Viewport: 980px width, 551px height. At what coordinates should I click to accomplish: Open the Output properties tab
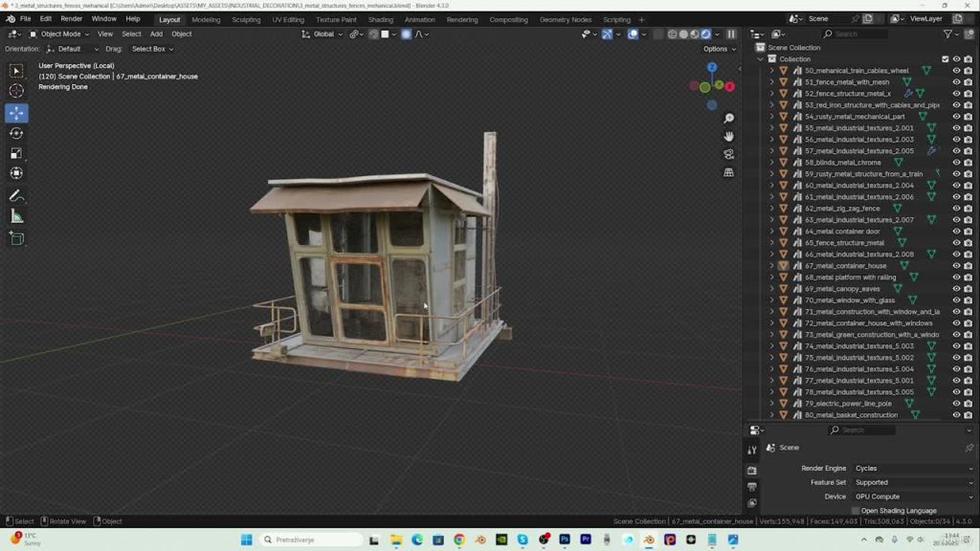(752, 486)
